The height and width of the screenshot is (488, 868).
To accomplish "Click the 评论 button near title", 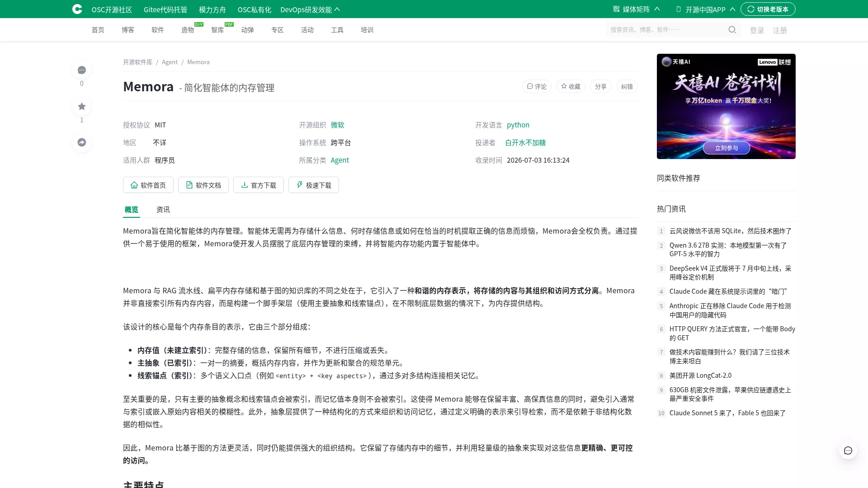I will [537, 86].
